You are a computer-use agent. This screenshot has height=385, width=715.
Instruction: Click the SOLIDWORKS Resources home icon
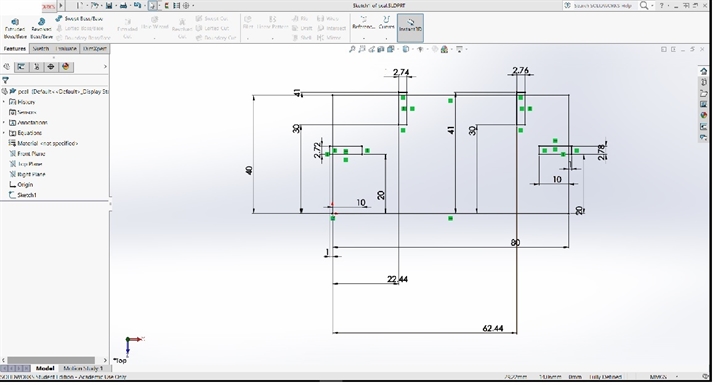coord(704,71)
